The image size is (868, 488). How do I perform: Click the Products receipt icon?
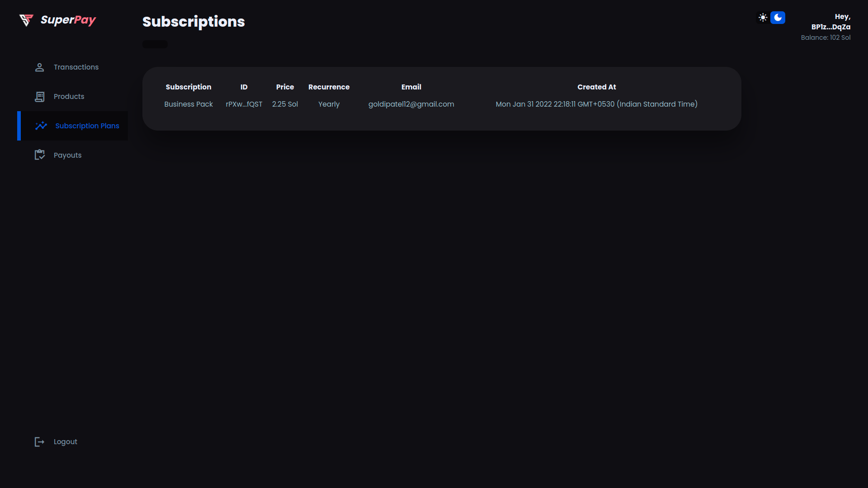[x=40, y=97]
